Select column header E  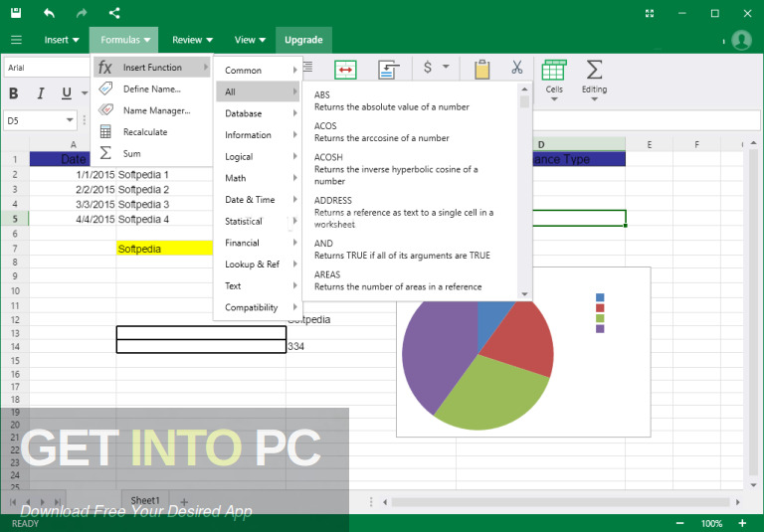[649, 145]
